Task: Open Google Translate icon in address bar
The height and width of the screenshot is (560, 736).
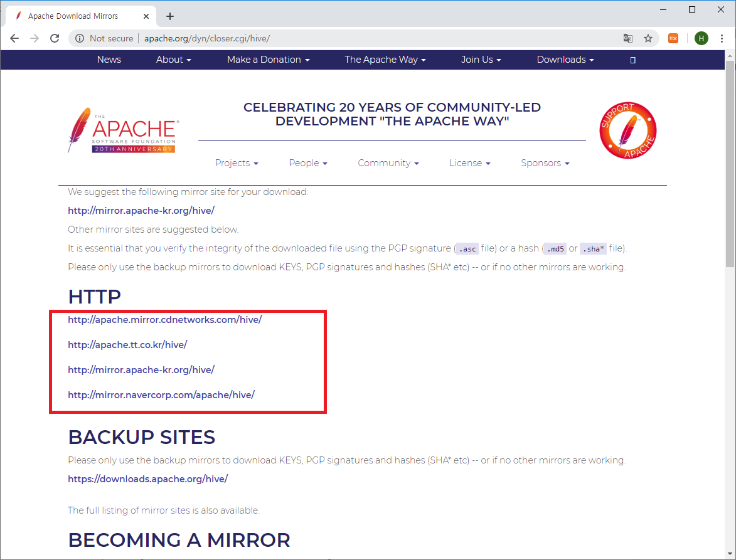Action: pos(627,38)
